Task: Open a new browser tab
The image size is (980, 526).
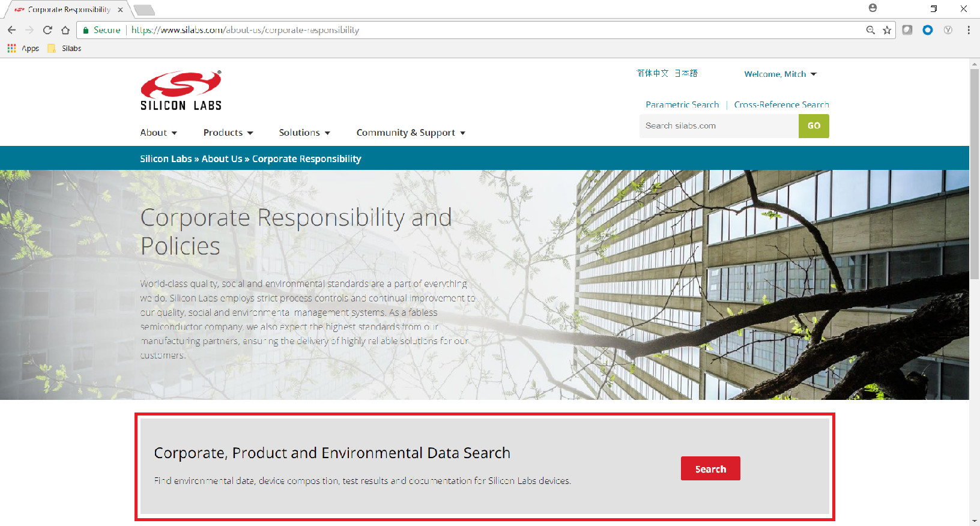Action: click(144, 10)
